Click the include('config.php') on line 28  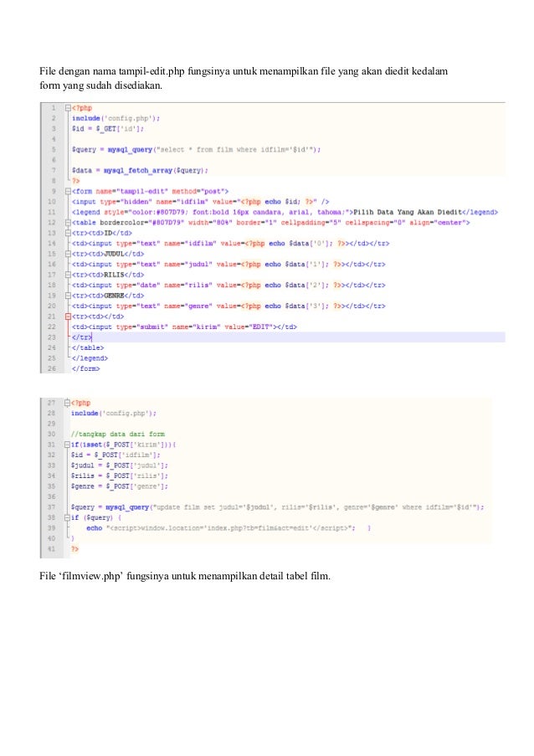tap(114, 414)
